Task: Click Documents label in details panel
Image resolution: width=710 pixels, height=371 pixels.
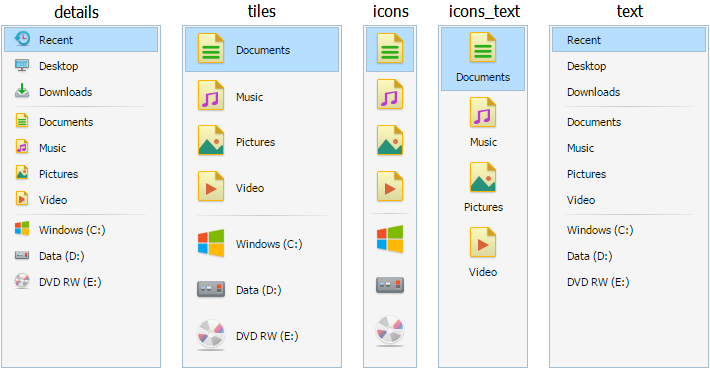Action: tap(66, 122)
